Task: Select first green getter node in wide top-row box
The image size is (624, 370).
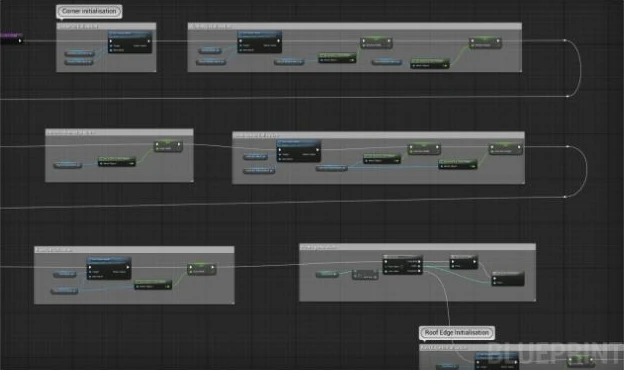Action: pos(337,58)
